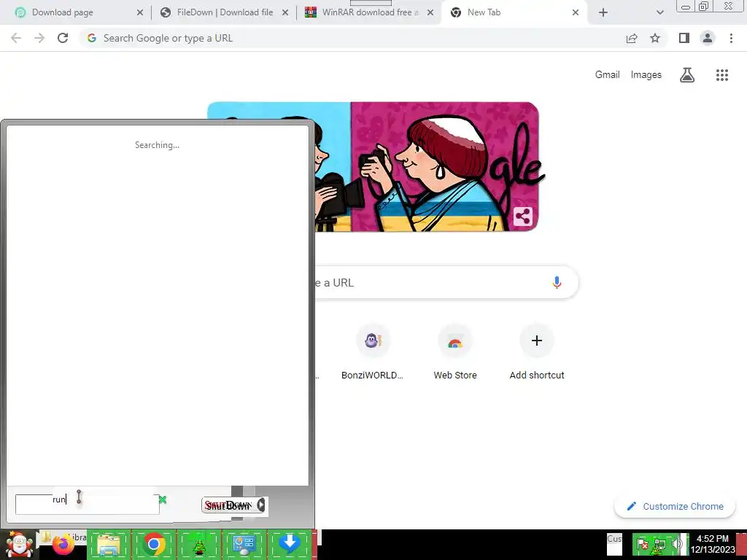Select the New Tab tab
The height and width of the screenshot is (560, 747).
[x=514, y=12]
